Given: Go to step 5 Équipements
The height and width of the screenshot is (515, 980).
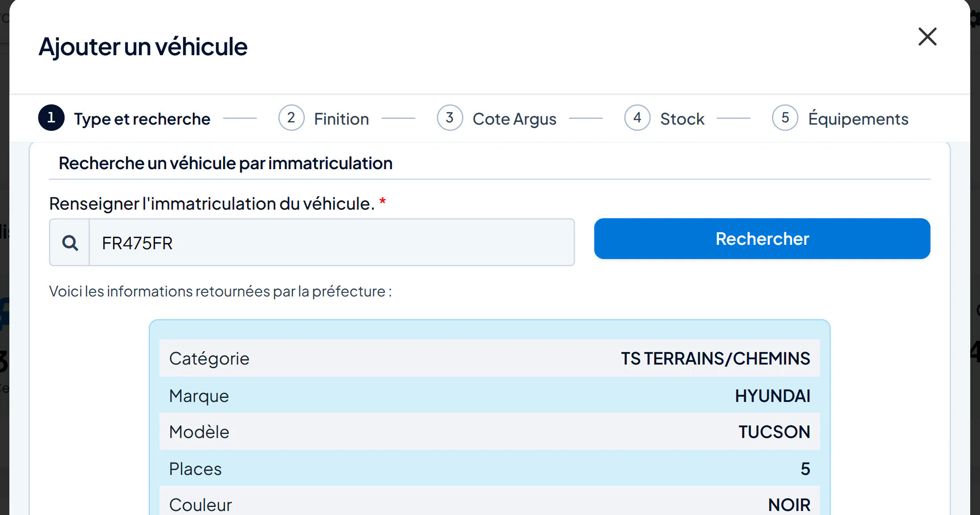Looking at the screenshot, I should pos(840,118).
